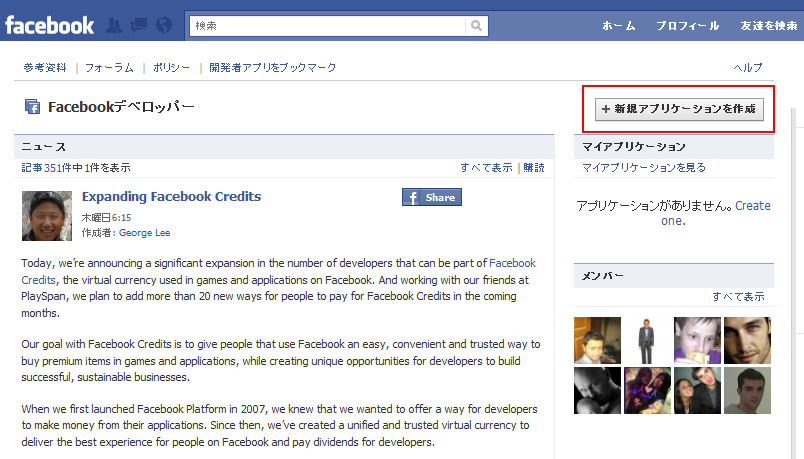The height and width of the screenshot is (459, 804).
Task: Open ポリシー link
Action: coord(171,68)
